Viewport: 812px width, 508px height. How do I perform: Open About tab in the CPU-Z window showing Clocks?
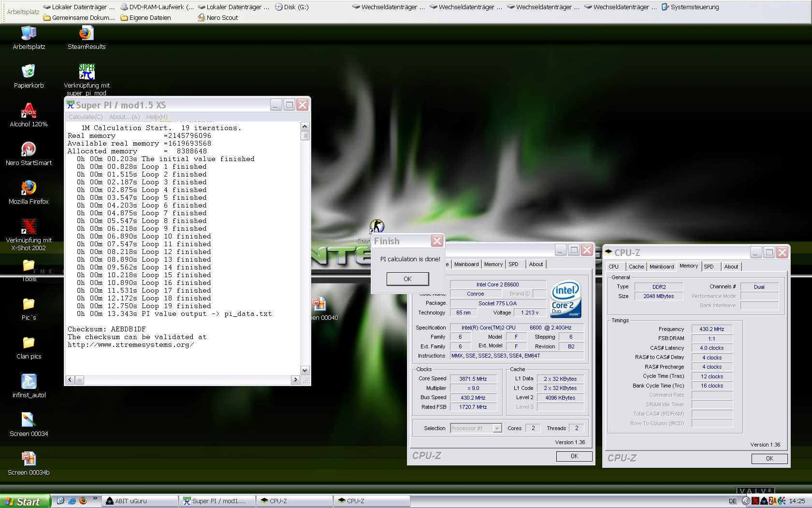[536, 264]
